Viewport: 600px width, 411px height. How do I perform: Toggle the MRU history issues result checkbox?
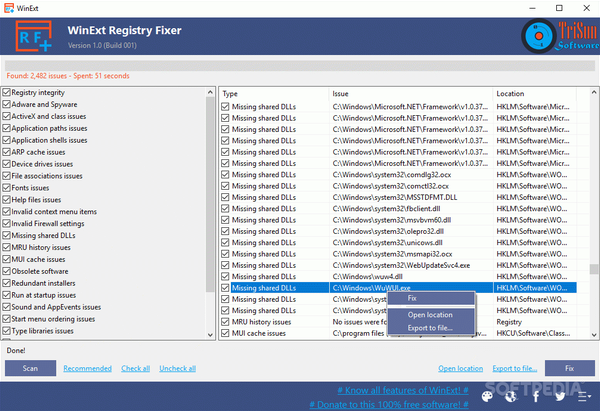pos(225,322)
